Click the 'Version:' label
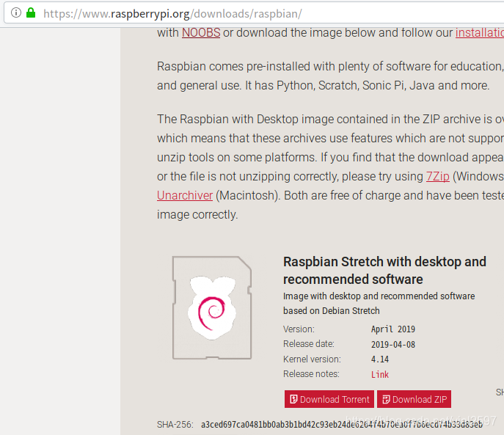Screen dimensions: 504x435 point(299,329)
